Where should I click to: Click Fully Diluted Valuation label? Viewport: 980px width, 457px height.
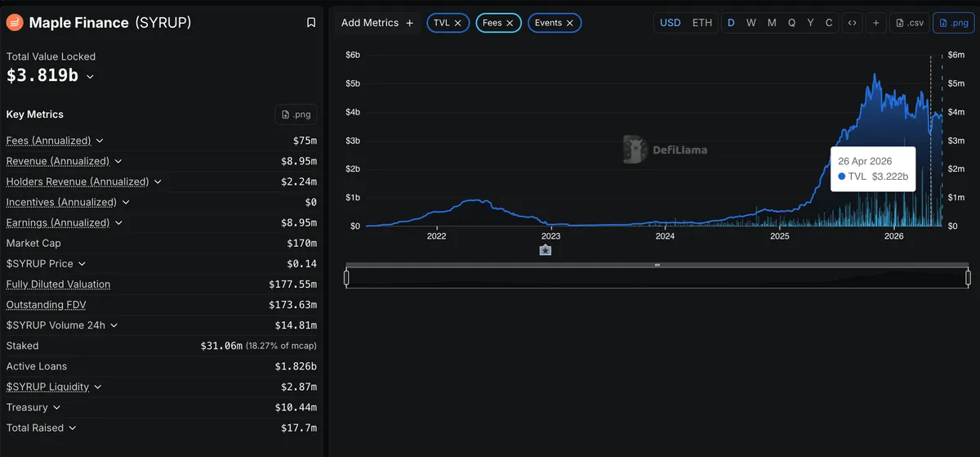point(58,285)
